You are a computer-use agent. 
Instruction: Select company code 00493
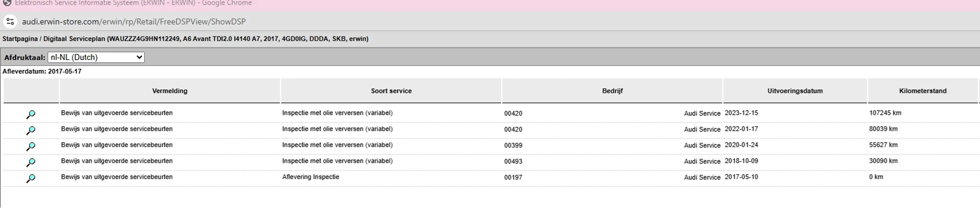513,161
